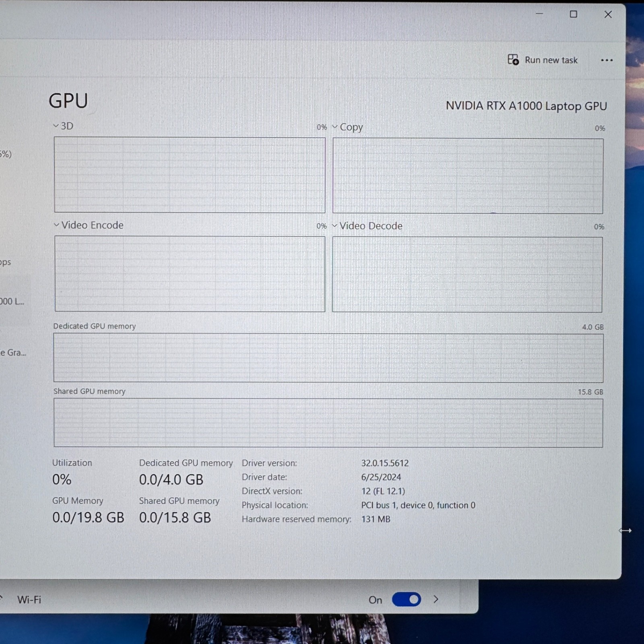Open the Video Encode engine dropdown
The height and width of the screenshot is (644, 644).
(x=56, y=225)
